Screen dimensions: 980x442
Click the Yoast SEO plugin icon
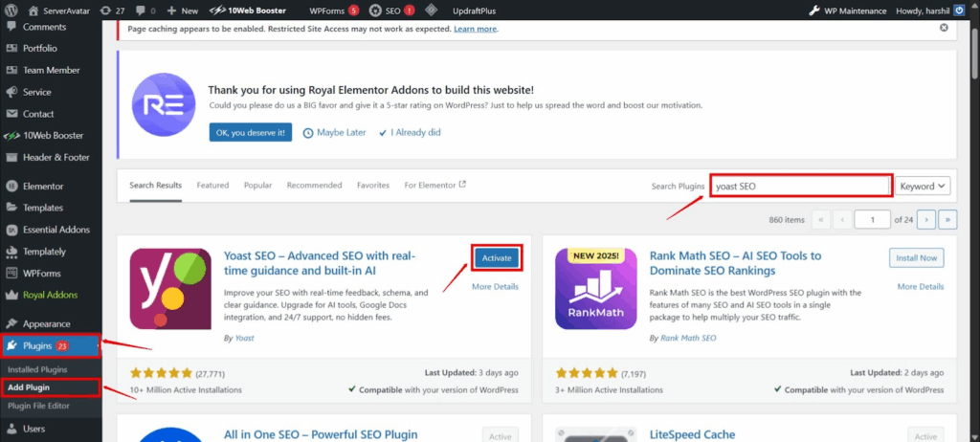point(170,289)
